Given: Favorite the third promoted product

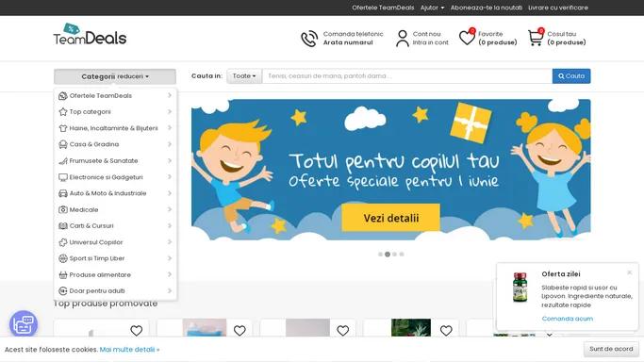Looking at the screenshot, I should click(342, 330).
